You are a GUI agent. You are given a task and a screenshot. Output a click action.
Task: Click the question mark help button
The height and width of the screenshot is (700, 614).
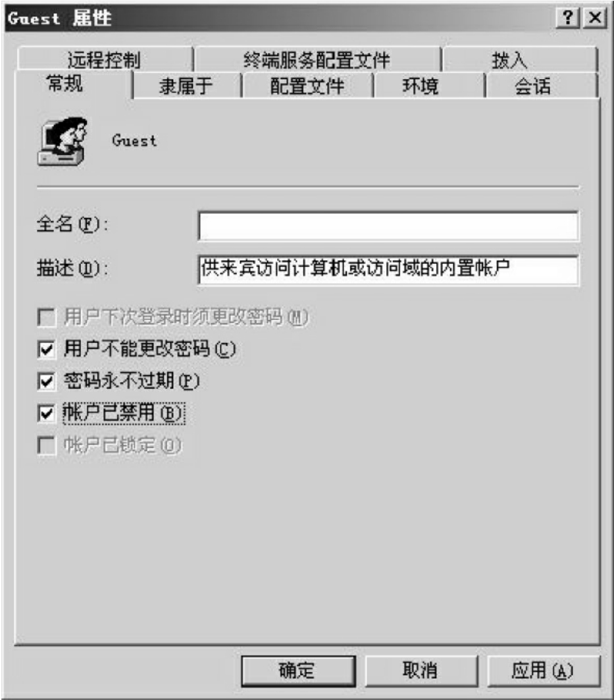(x=568, y=18)
